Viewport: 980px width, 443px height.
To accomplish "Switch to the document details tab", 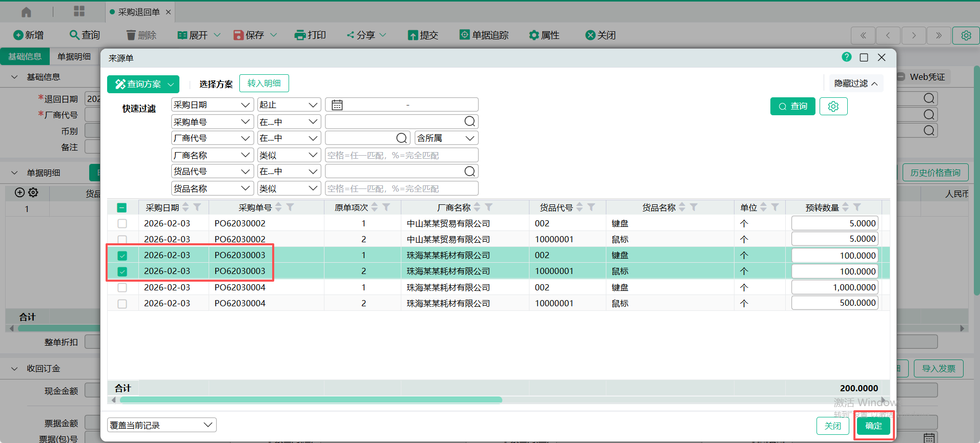I will coord(74,57).
